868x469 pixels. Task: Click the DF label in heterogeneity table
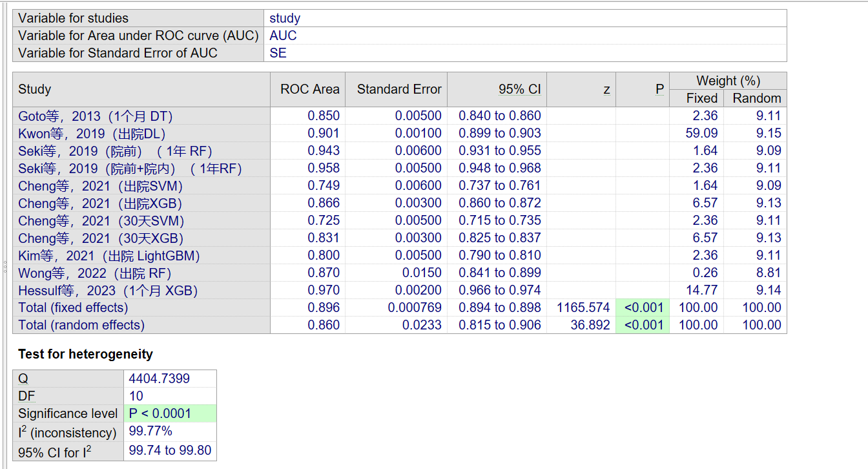26,396
